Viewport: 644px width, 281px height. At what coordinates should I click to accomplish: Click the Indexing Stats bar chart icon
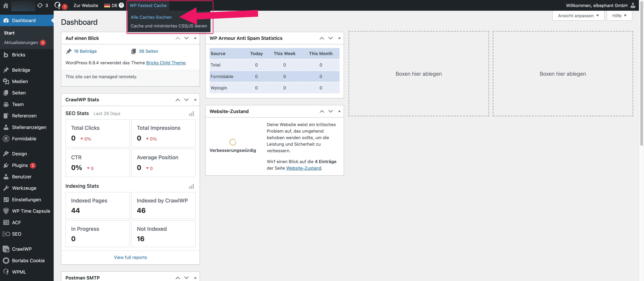point(191,186)
